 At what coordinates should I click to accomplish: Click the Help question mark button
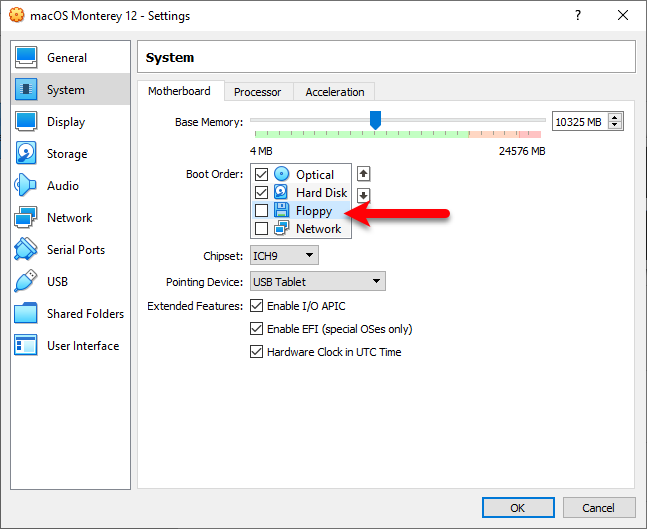click(578, 15)
